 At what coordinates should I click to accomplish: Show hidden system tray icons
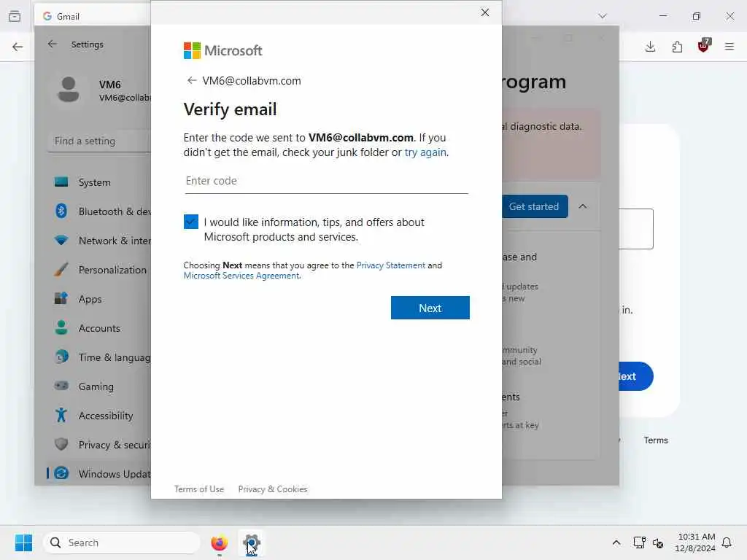pos(616,542)
